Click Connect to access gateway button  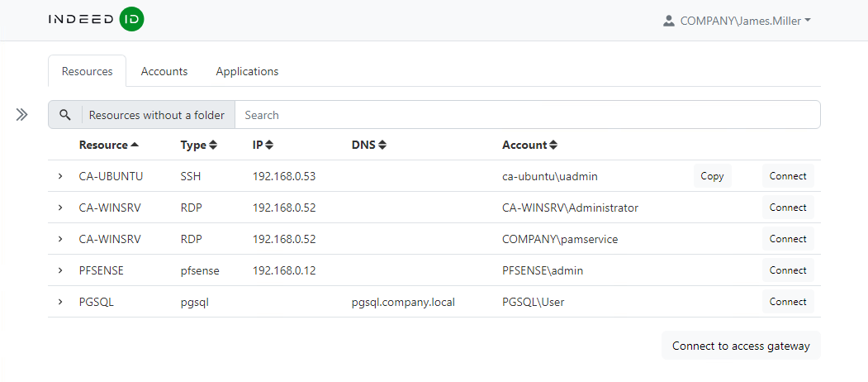pyautogui.click(x=741, y=346)
